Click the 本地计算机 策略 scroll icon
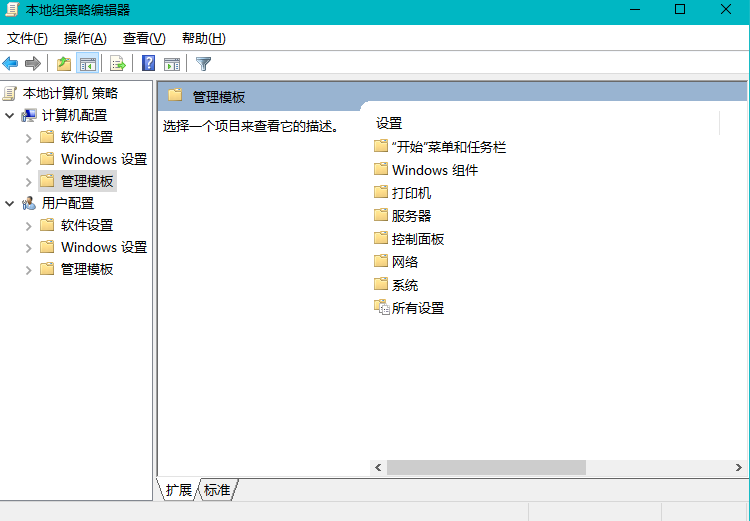The height and width of the screenshot is (521, 750). pyautogui.click(x=10, y=93)
